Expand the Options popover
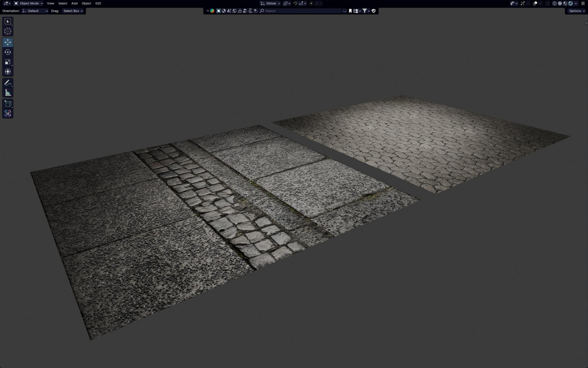Image resolution: width=588 pixels, height=368 pixels. click(577, 11)
